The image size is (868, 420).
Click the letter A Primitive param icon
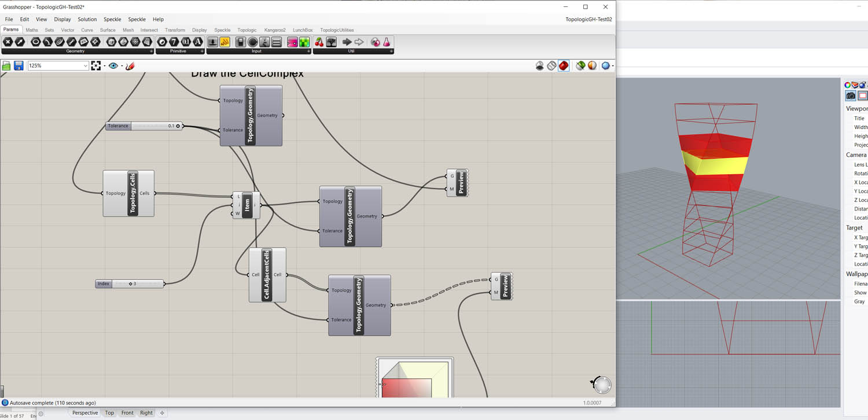198,42
